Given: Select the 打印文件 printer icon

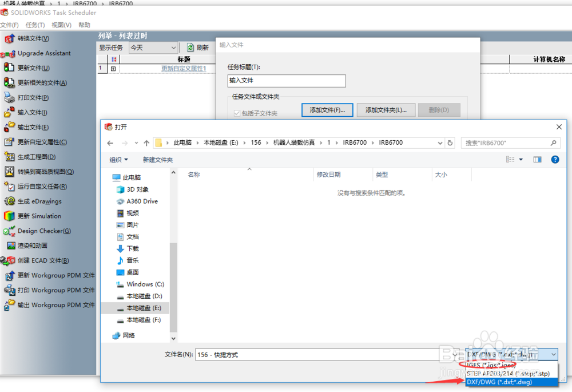Looking at the screenshot, I should (x=9, y=97).
